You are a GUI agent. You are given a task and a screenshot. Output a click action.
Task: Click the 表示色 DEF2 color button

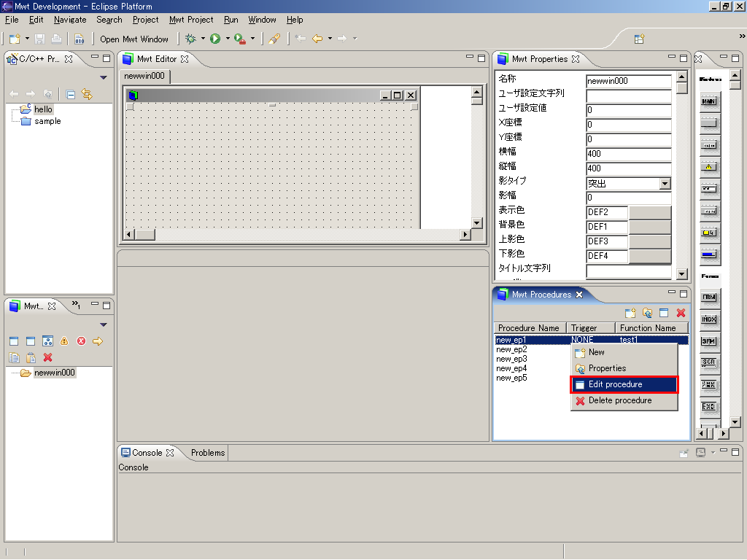pos(650,212)
